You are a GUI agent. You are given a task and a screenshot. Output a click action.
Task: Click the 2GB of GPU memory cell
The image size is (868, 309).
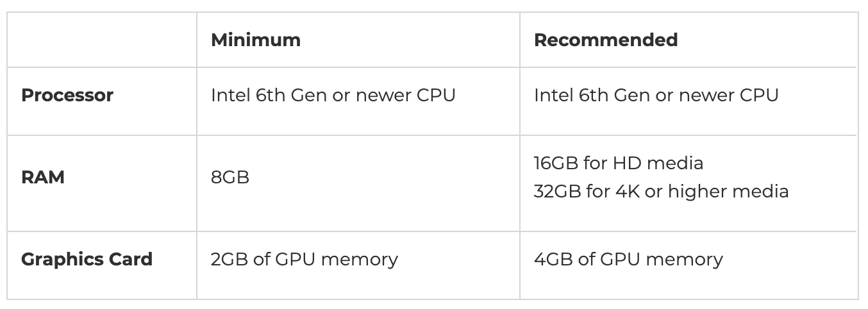(305, 260)
